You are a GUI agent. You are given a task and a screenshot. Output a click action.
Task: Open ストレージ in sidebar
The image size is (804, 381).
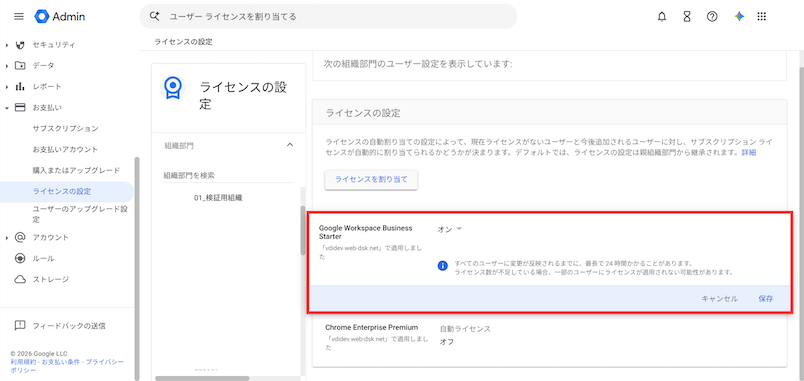[x=50, y=279]
